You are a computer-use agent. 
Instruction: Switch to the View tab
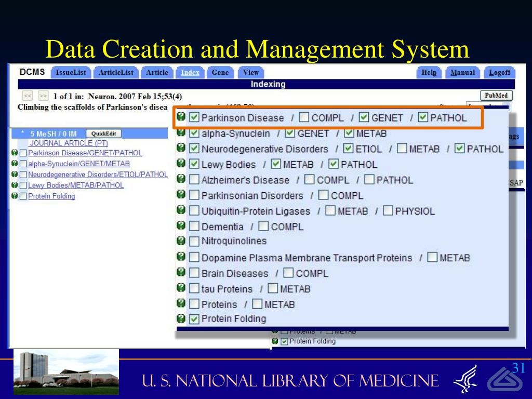coord(251,72)
